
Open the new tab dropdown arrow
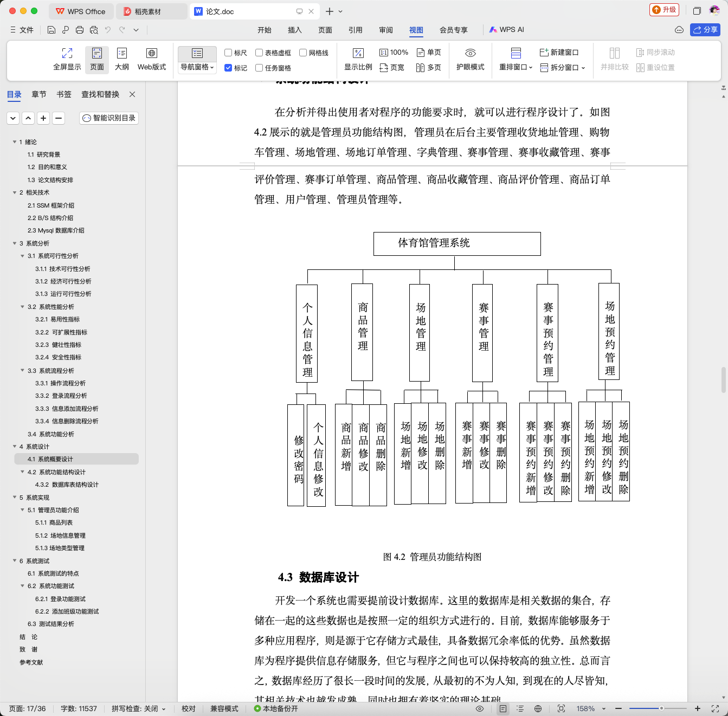(340, 11)
